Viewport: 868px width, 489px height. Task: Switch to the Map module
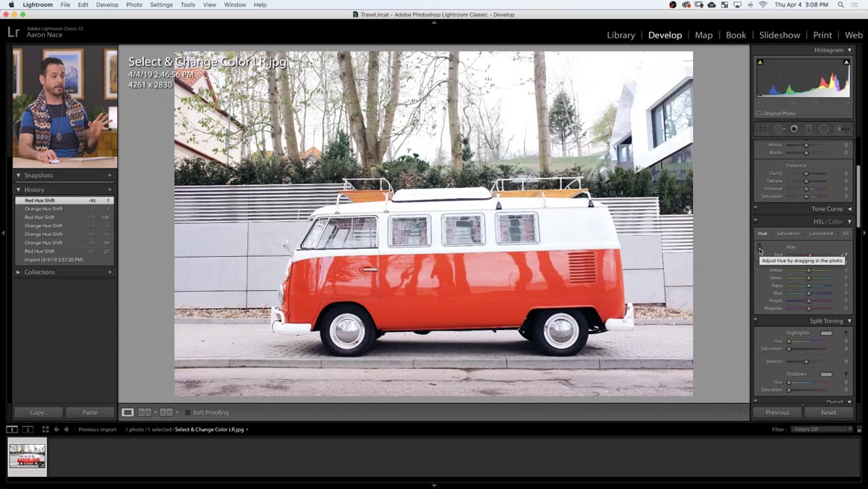pos(703,35)
